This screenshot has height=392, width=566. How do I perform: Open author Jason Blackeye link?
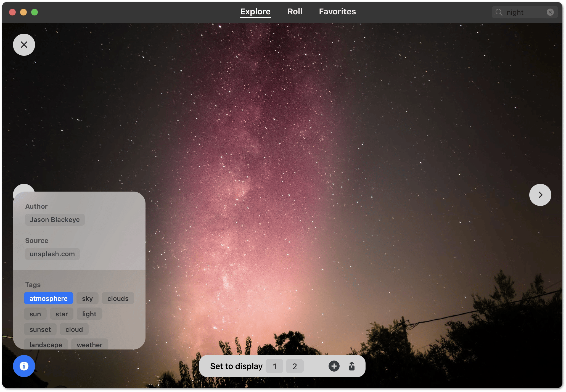[55, 220]
